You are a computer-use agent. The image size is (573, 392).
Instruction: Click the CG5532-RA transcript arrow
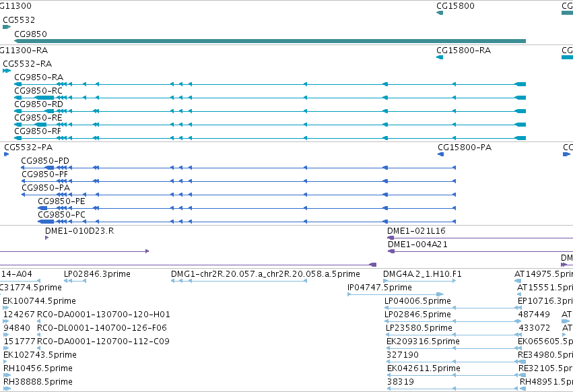(x=7, y=71)
